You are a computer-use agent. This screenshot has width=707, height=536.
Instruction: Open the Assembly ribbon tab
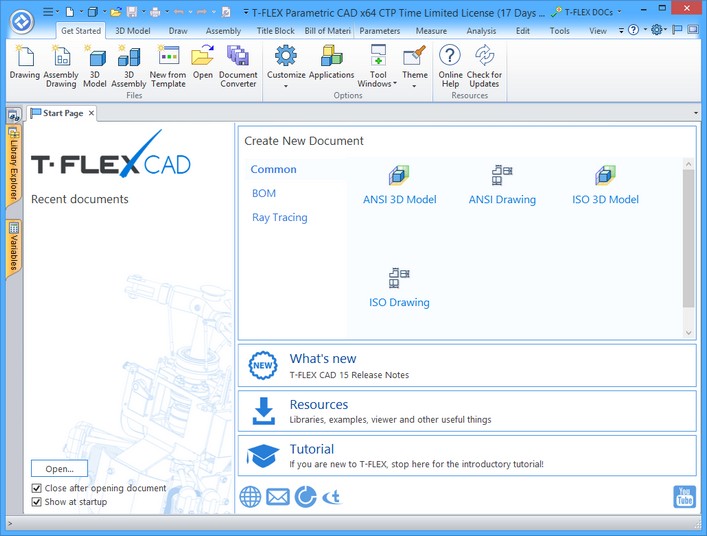coord(223,31)
